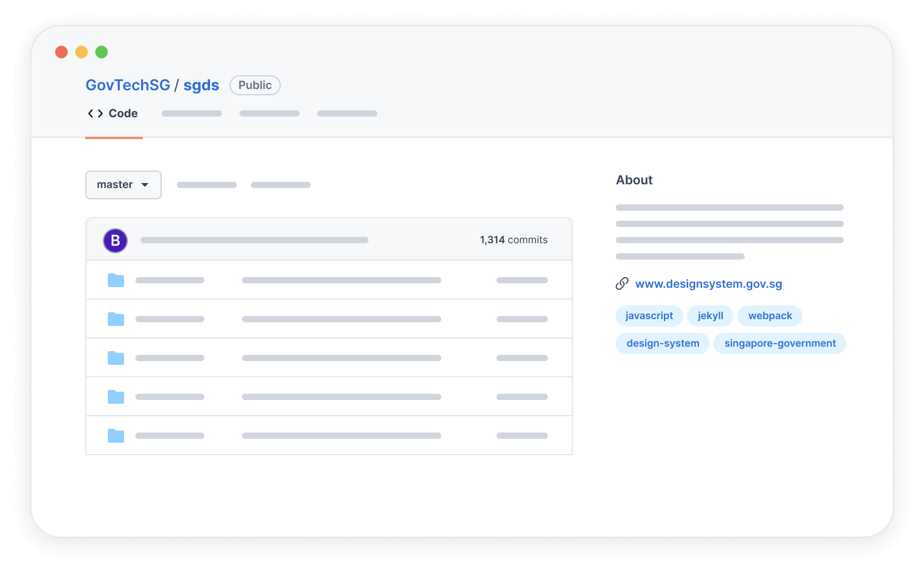
Task: Open the third folder icon in file list
Action: pos(116,358)
